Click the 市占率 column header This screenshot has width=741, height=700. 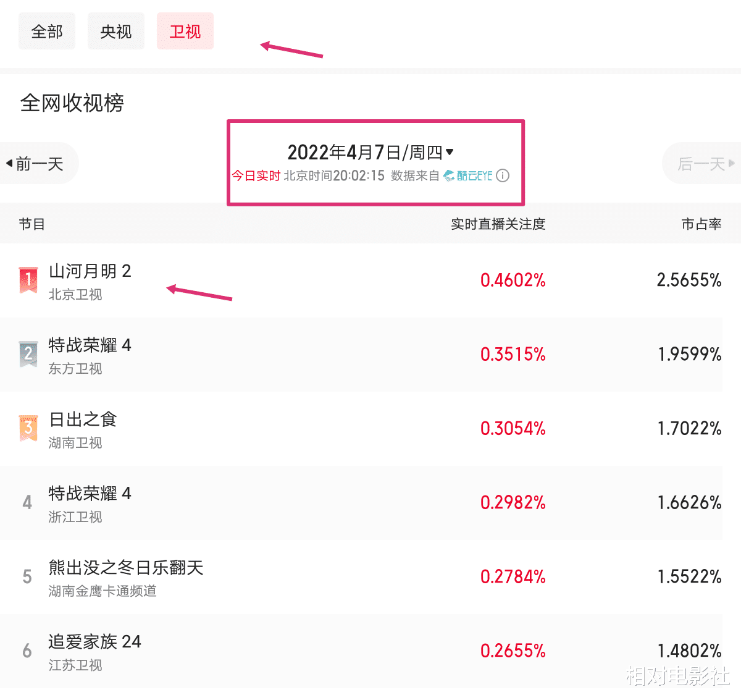coord(701,224)
